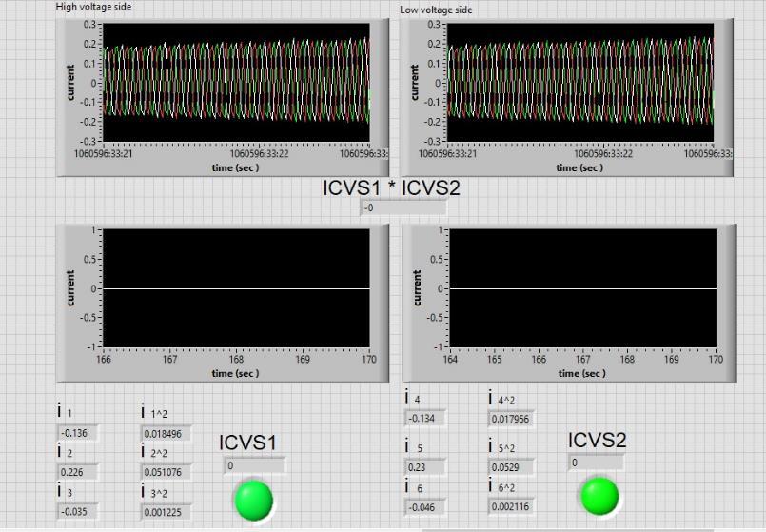
Task: Click the flat-line plot with x-axis 166 to 170
Action: (x=236, y=288)
